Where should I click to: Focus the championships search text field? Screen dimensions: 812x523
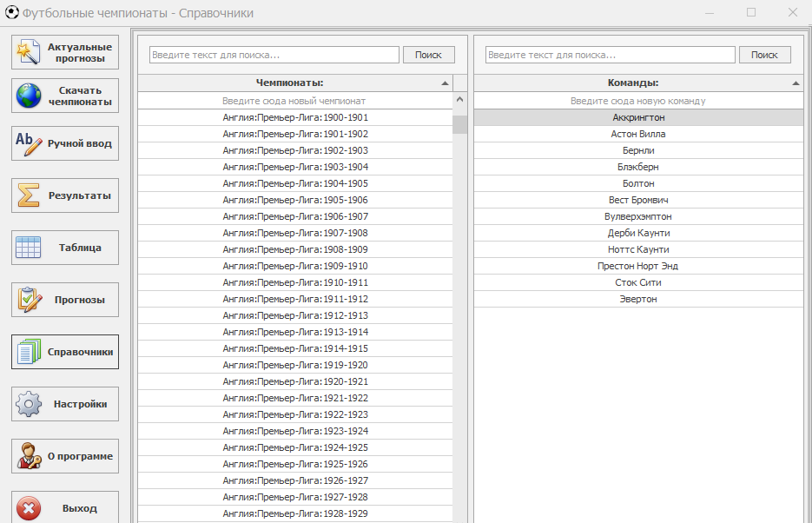coord(274,55)
